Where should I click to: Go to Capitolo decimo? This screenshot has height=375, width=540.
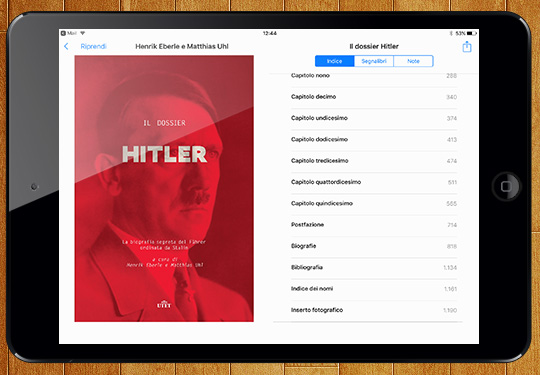[x=374, y=97]
